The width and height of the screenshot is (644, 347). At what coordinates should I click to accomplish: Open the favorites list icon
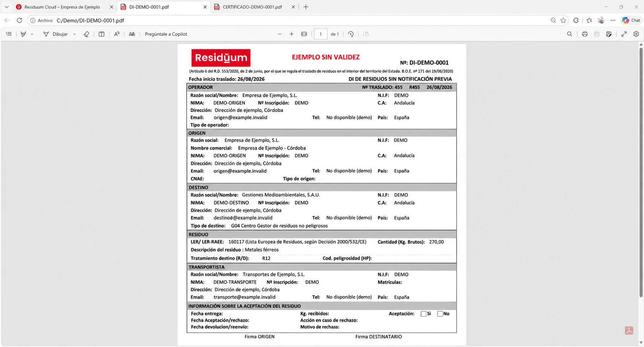[x=589, y=20]
